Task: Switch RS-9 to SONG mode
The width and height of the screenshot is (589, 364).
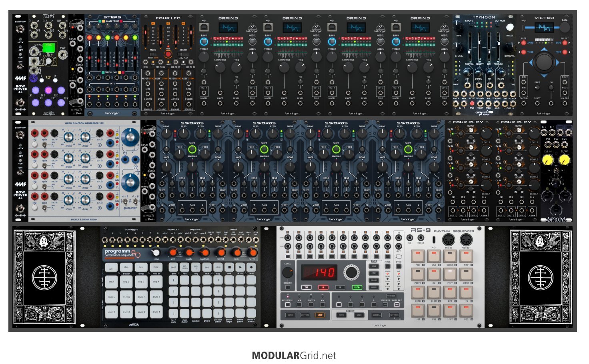Action: coord(290,315)
